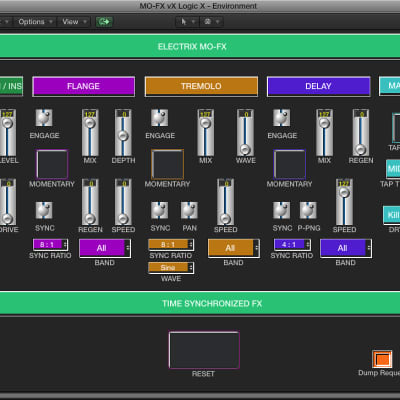Click the orange Dump Request button
The image size is (400, 400).
pyautogui.click(x=382, y=359)
